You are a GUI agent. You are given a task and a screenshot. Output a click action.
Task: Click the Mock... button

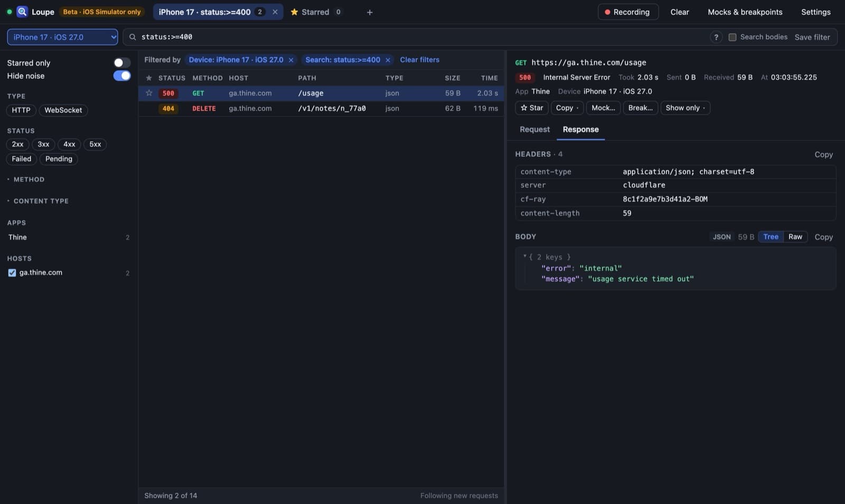pos(603,108)
